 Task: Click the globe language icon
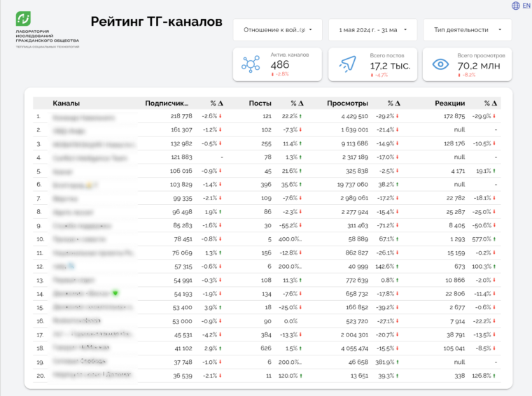click(516, 6)
